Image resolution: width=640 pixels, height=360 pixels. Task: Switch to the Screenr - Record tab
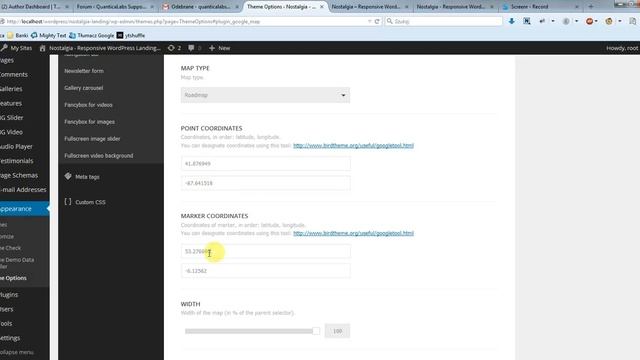[540, 7]
